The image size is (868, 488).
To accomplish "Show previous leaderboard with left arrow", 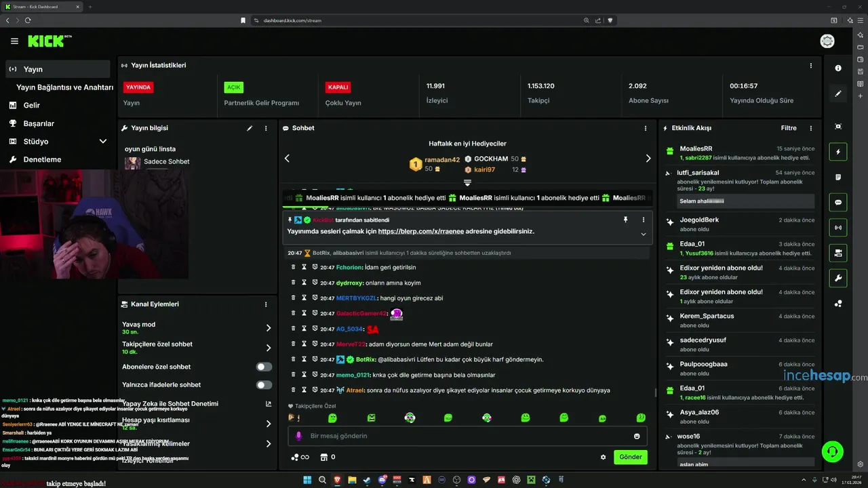I will [287, 158].
